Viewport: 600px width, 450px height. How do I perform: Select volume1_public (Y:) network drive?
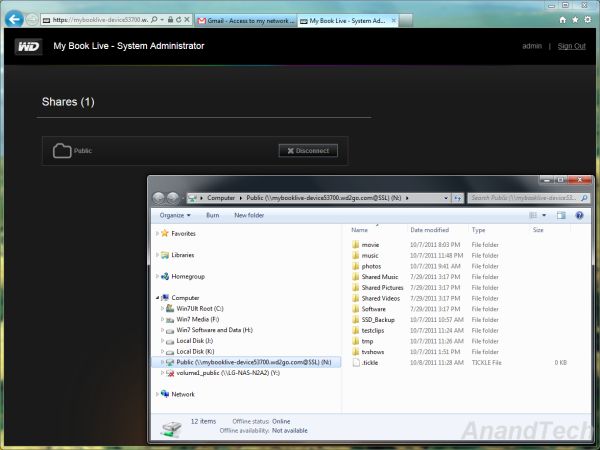[228, 373]
